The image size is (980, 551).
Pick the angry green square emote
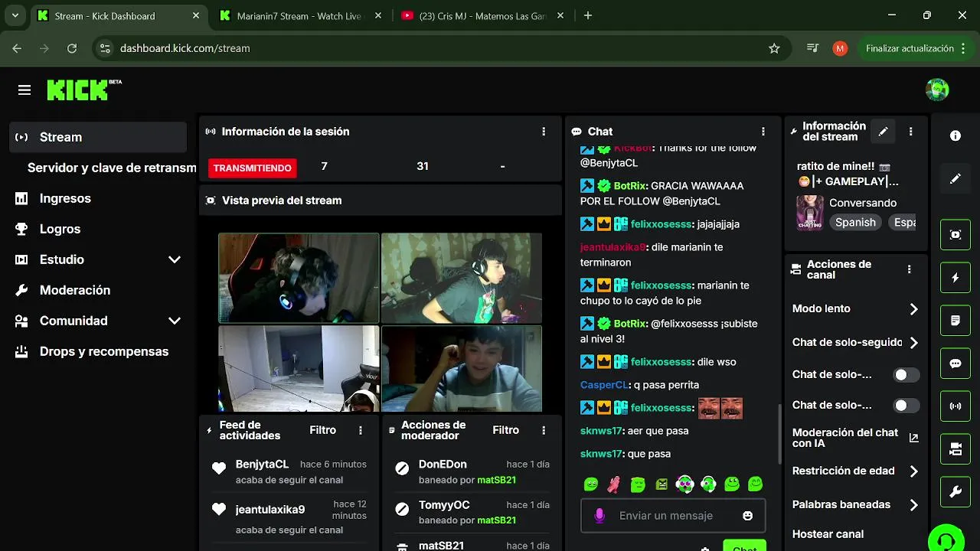661,484
